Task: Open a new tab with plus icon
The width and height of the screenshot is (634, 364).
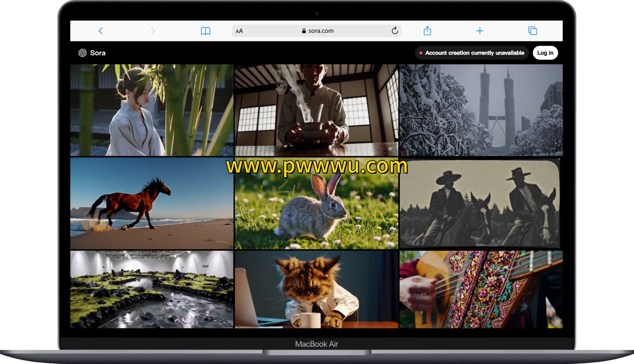Action: (479, 31)
